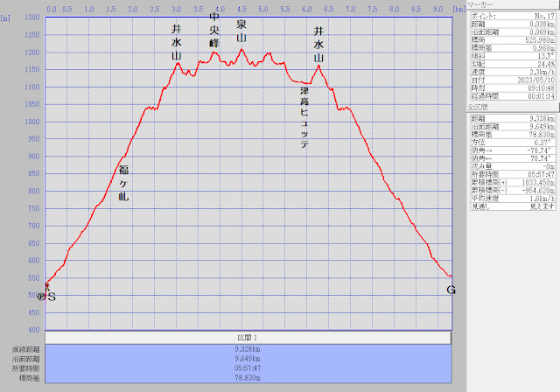The width and height of the screenshot is (560, 392).
Task: Click the 沿面距離 row label below the graph
Action: coord(25,359)
